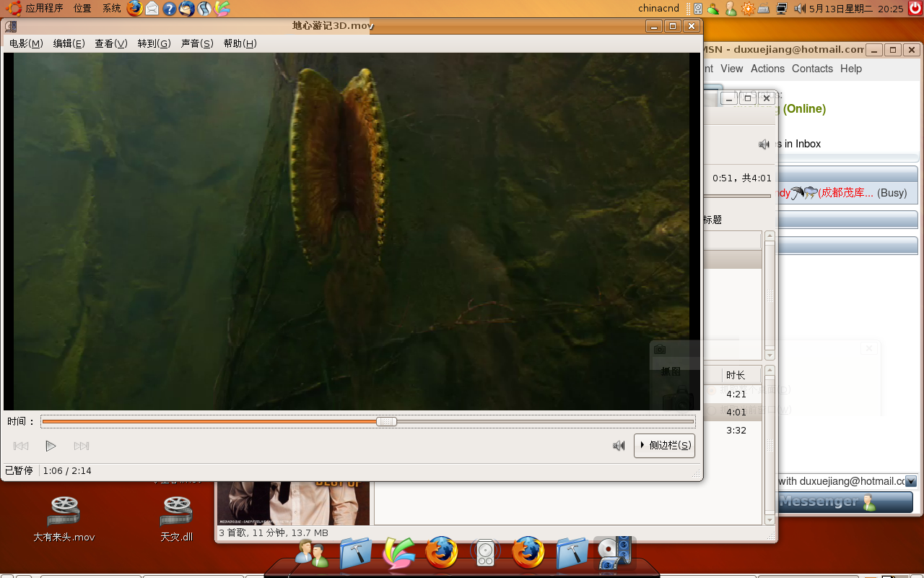Click the network monitor icon in top panel

tap(782, 9)
